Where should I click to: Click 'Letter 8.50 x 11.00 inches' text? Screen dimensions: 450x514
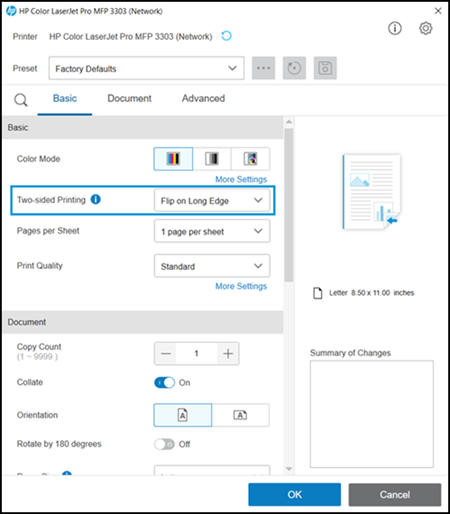(372, 293)
